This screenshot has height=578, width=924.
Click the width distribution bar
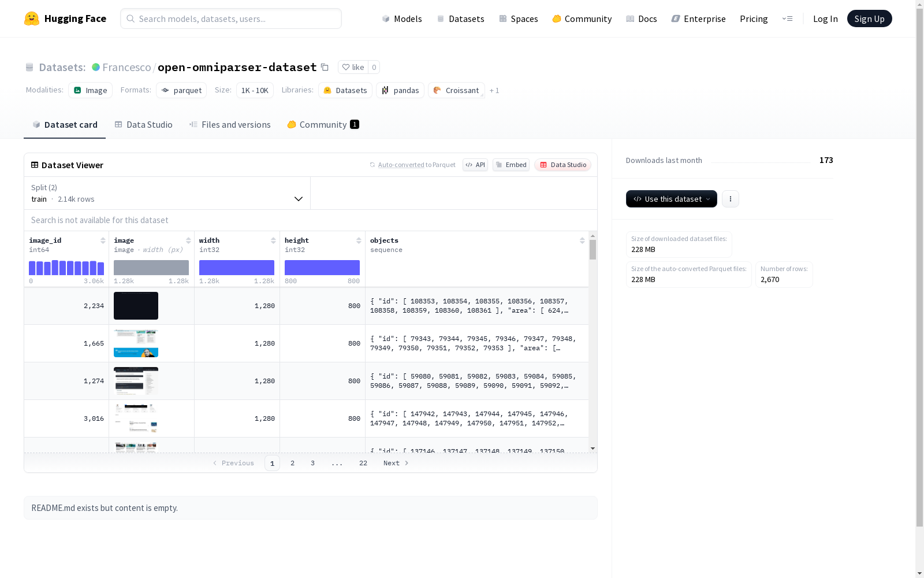point(237,268)
